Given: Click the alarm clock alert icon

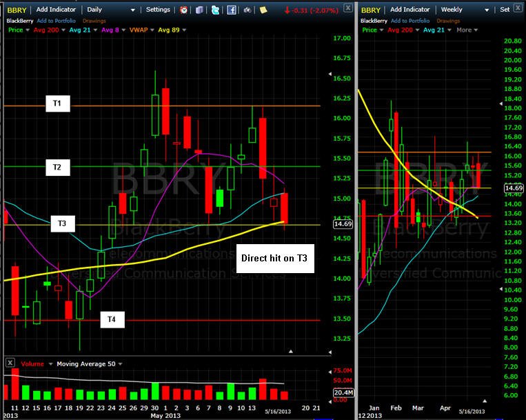Looking at the screenshot, I should [x=183, y=10].
